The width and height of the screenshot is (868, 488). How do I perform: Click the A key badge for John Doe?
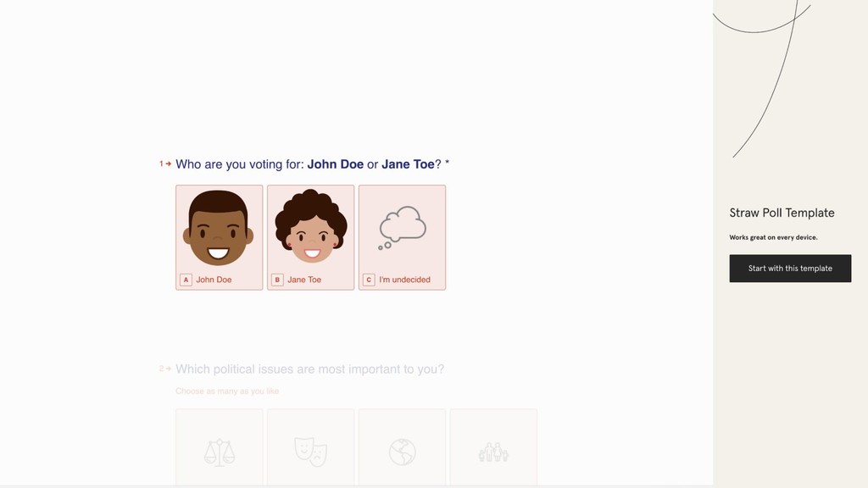point(186,280)
